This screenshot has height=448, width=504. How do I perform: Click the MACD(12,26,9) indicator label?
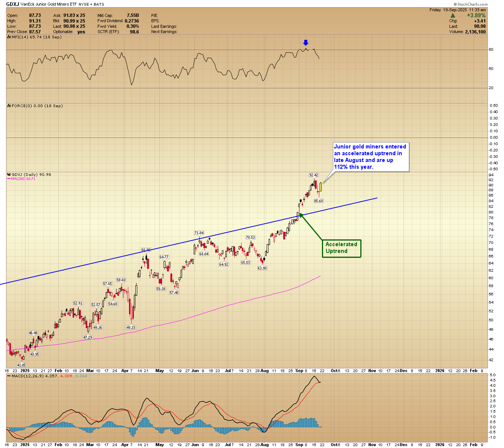(28, 376)
